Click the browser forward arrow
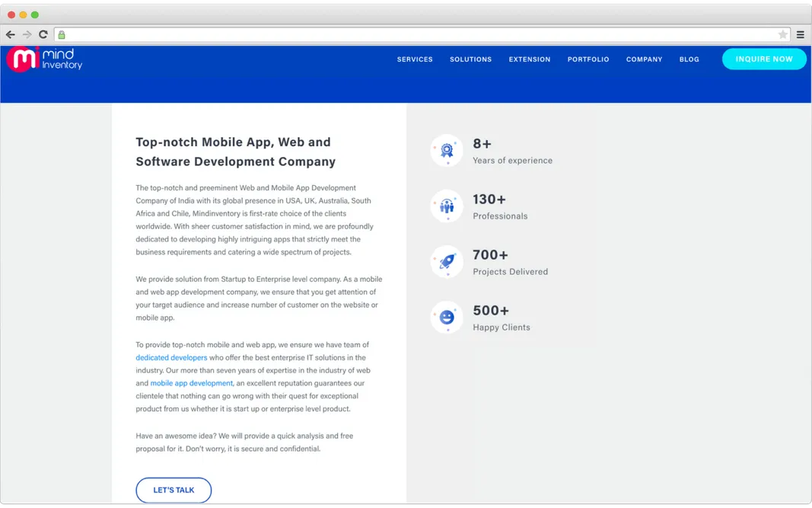The height and width of the screenshot is (508, 812). (27, 34)
